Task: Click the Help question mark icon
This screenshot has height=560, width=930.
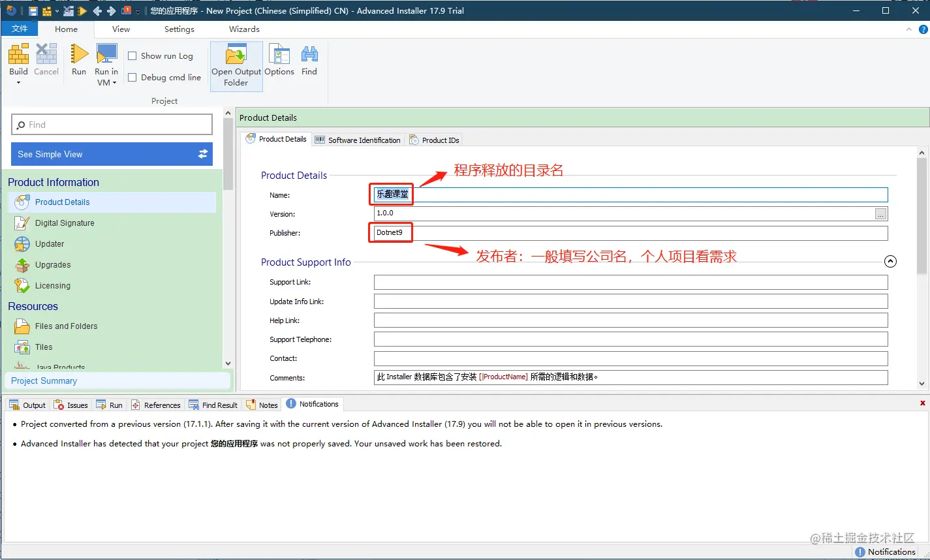Action: tap(923, 29)
